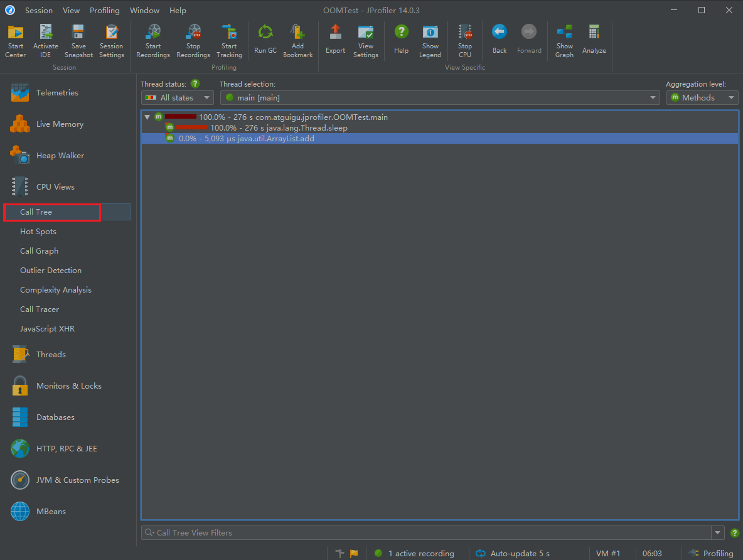
Task: Open View Settings
Action: (365, 41)
